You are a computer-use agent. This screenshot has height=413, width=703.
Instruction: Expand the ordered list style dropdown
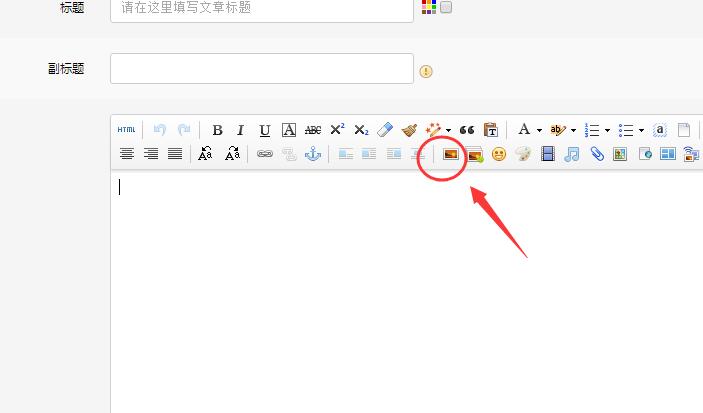click(607, 130)
